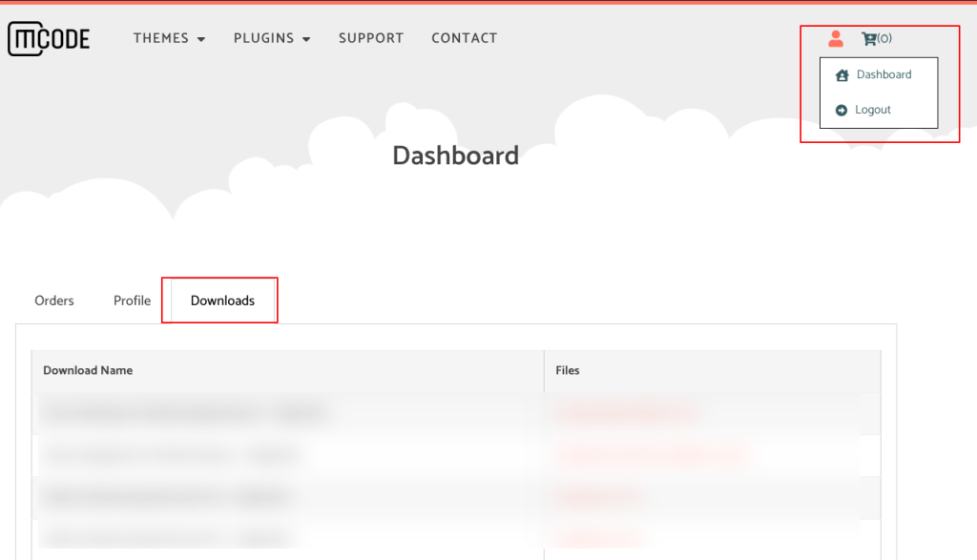Expand the THEMES dropdown menu
The image size is (977, 560).
click(x=169, y=39)
